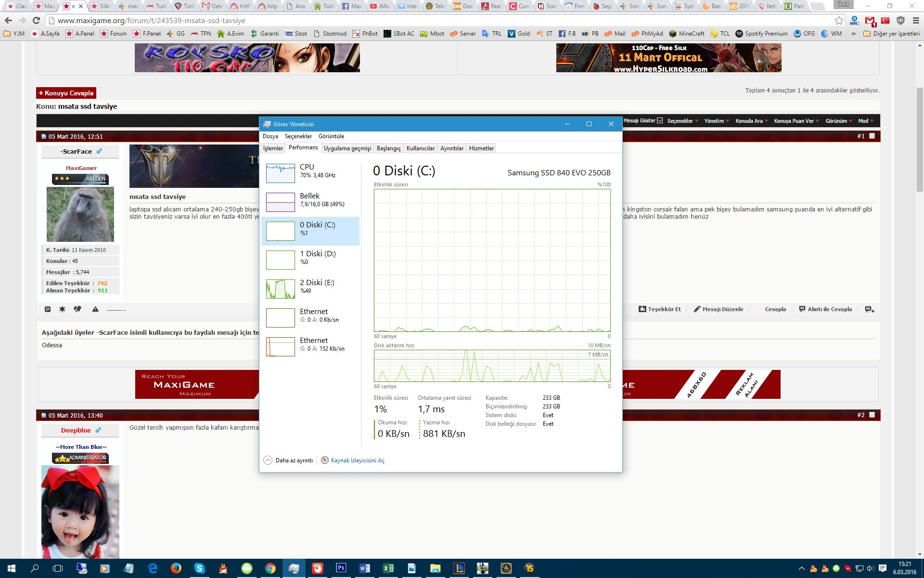Click the Chrome reload icon
Image resolution: width=924 pixels, height=578 pixels.
(x=36, y=20)
